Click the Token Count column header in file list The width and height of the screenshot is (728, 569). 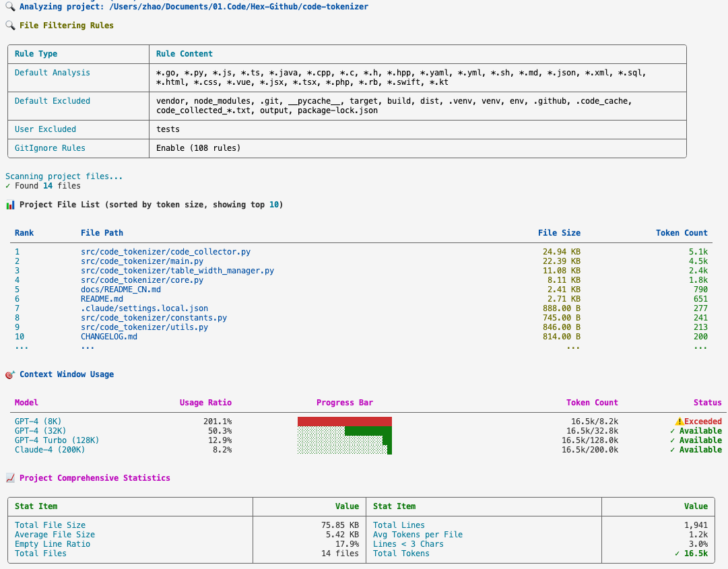[682, 233]
